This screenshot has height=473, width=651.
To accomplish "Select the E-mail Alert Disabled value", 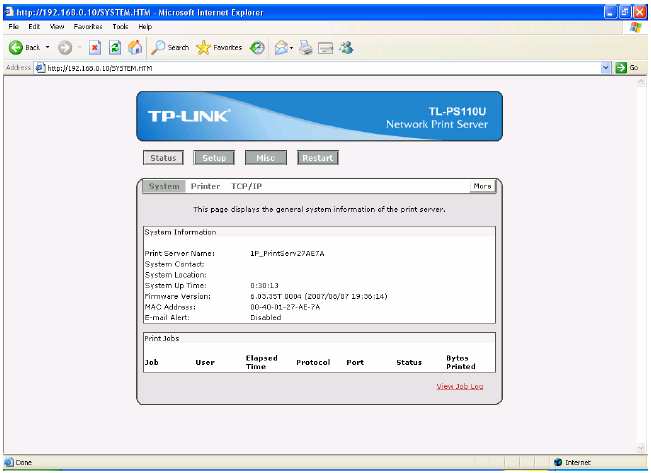I will (x=266, y=318).
